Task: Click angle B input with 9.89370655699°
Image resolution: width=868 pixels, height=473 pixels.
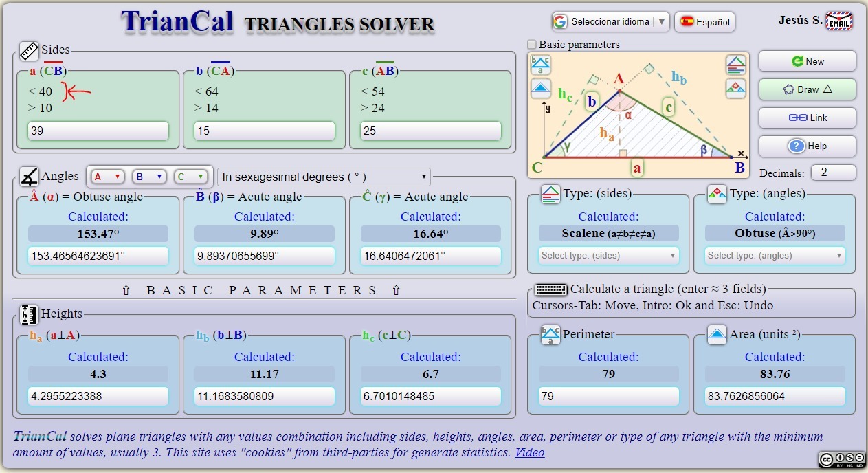Action: pos(265,256)
